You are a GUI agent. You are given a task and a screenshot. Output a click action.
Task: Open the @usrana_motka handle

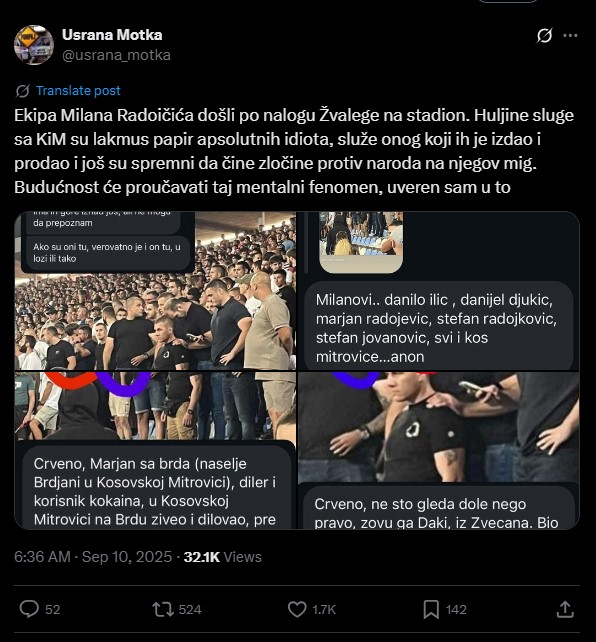pos(116,55)
